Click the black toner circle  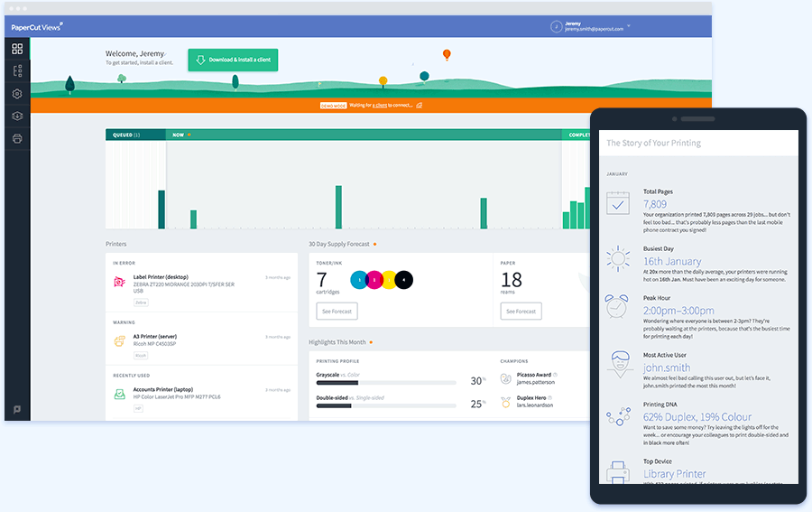(x=404, y=280)
